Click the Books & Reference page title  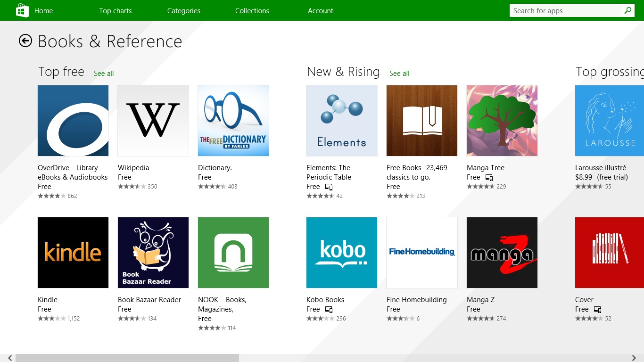click(x=110, y=41)
